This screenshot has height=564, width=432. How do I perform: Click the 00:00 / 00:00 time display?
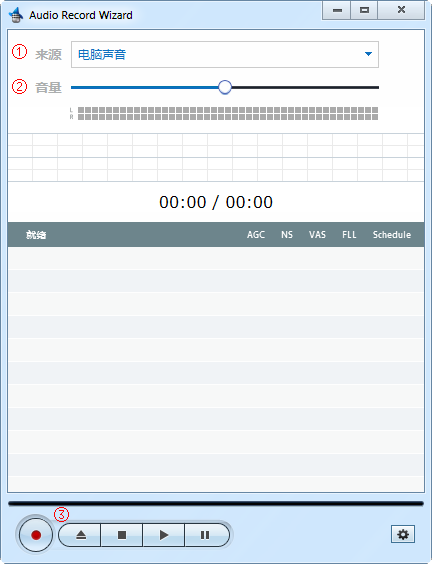coord(216,202)
